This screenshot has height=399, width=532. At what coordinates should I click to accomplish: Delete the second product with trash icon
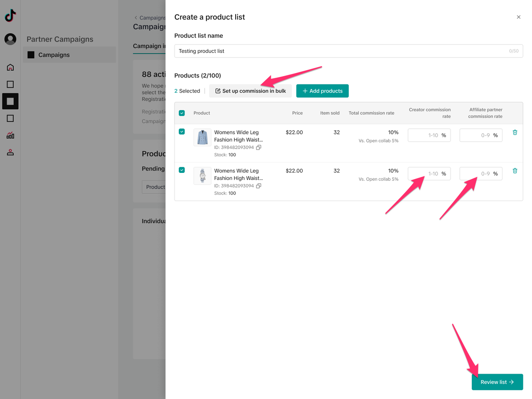pos(515,171)
